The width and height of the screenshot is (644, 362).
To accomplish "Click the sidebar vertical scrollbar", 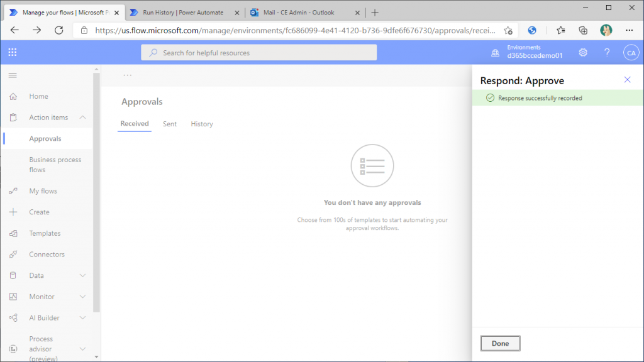I will pos(96,193).
